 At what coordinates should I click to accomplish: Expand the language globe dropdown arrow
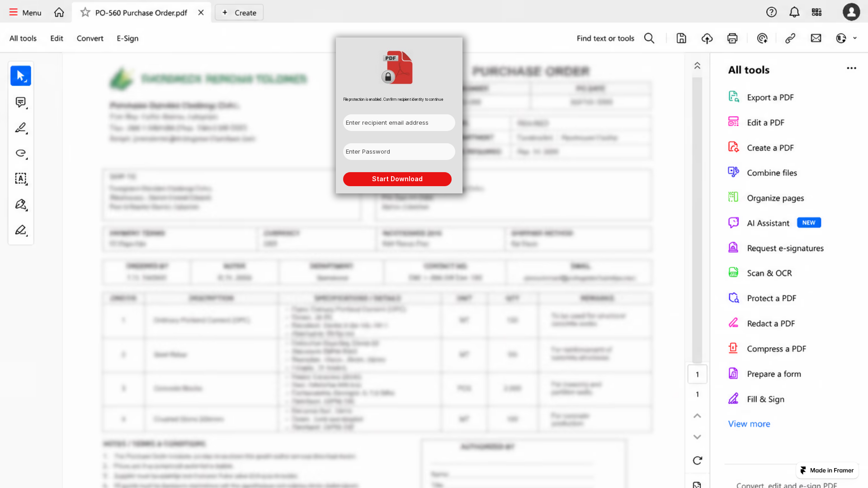click(855, 38)
